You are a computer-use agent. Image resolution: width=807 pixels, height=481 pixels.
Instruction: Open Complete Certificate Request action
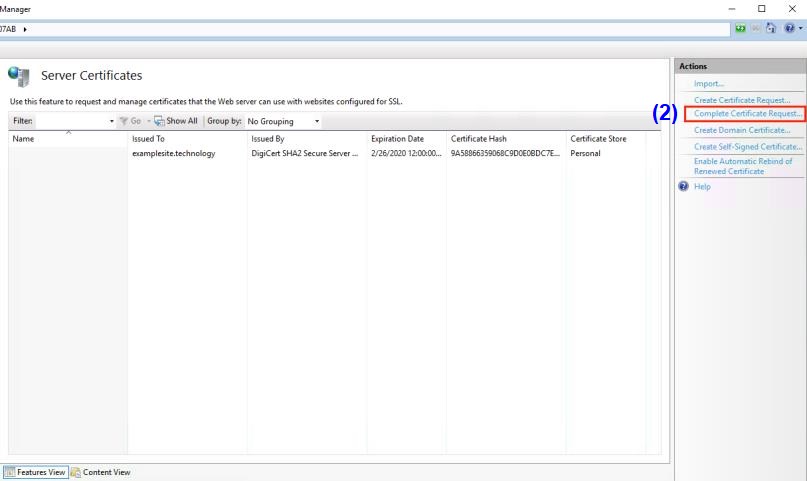click(x=748, y=114)
